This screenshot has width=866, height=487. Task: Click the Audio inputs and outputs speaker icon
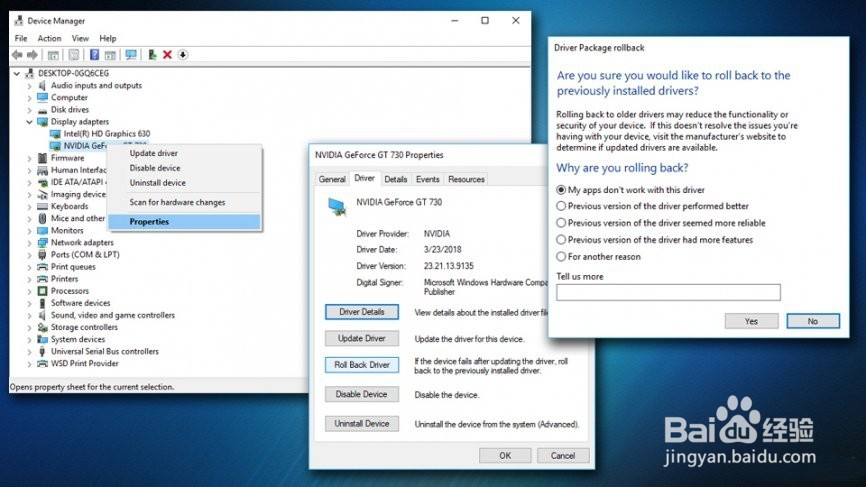point(42,85)
